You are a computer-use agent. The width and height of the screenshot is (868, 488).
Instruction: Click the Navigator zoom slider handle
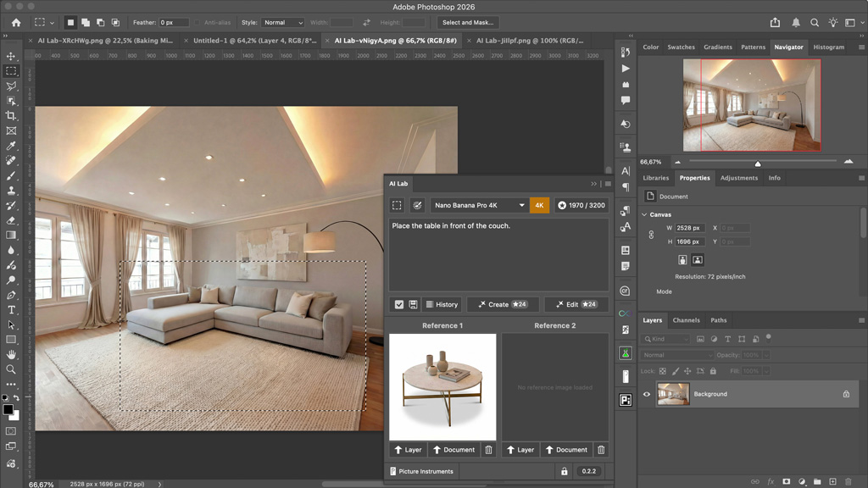[x=758, y=164]
